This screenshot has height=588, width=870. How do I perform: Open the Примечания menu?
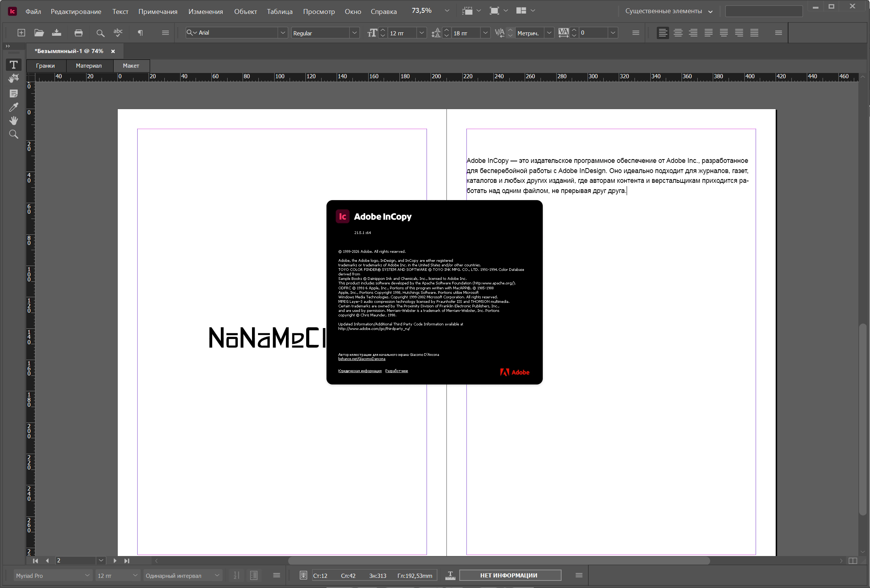158,12
